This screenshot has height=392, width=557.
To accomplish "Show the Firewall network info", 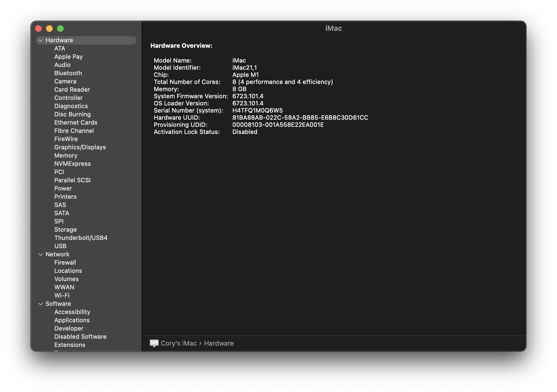I will (65, 262).
